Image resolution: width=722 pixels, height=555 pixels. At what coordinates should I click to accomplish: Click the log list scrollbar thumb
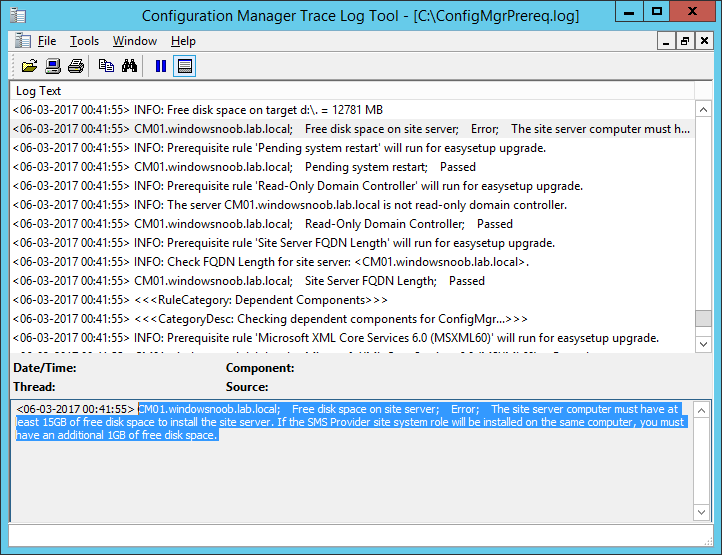click(x=703, y=318)
